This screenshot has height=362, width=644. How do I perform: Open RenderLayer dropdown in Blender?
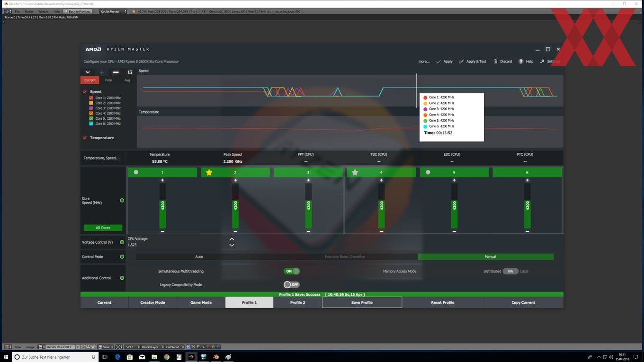[152, 347]
